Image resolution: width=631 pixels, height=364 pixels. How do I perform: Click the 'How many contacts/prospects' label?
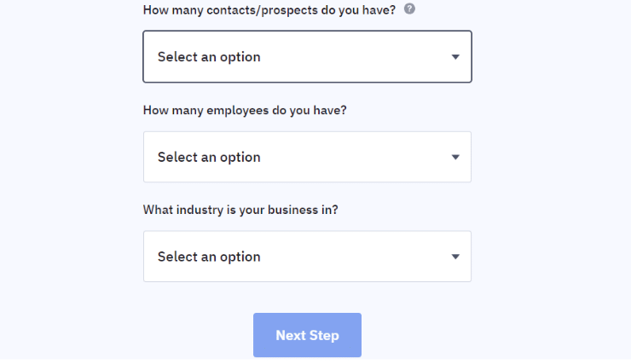pyautogui.click(x=269, y=10)
